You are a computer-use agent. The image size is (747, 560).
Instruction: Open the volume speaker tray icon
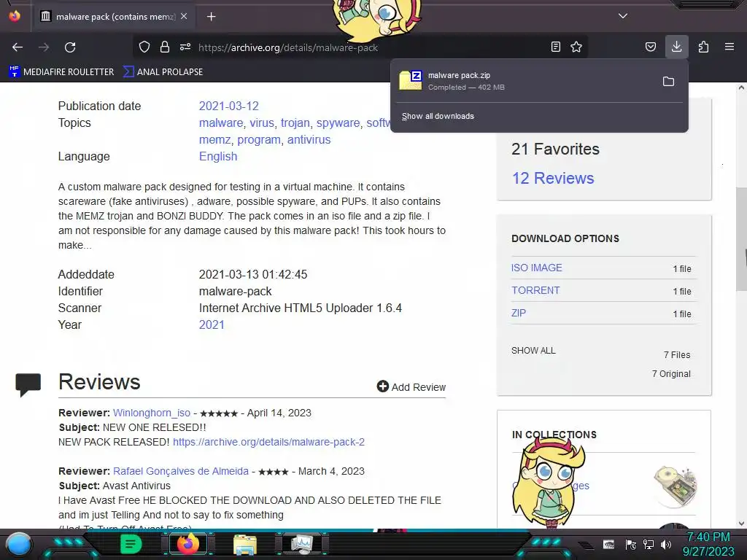[665, 544]
